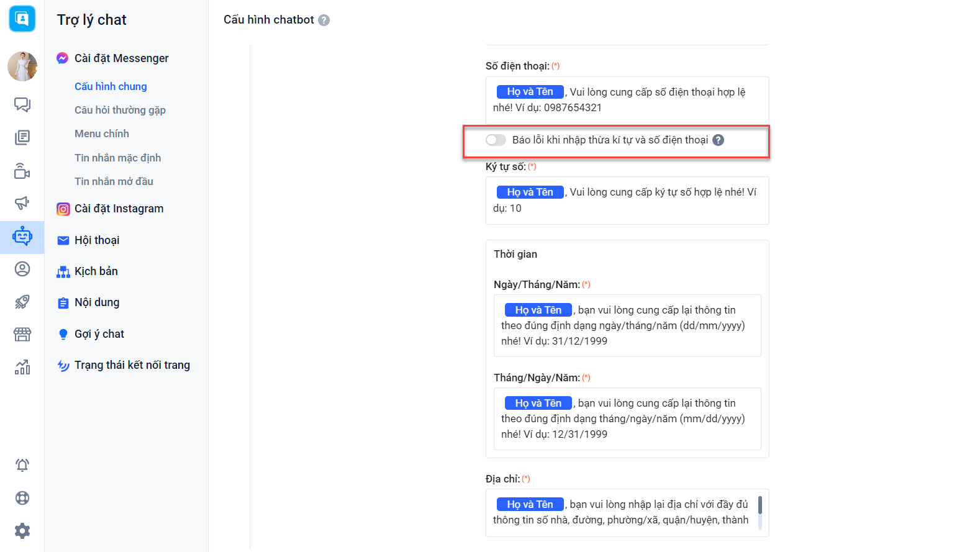
Task: Open the user profile avatar
Action: tap(22, 66)
